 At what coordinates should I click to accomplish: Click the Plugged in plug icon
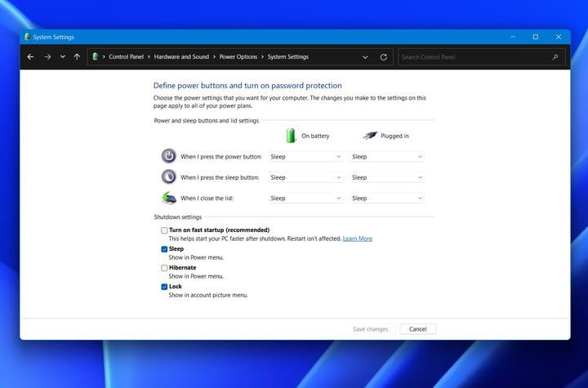[x=369, y=136]
